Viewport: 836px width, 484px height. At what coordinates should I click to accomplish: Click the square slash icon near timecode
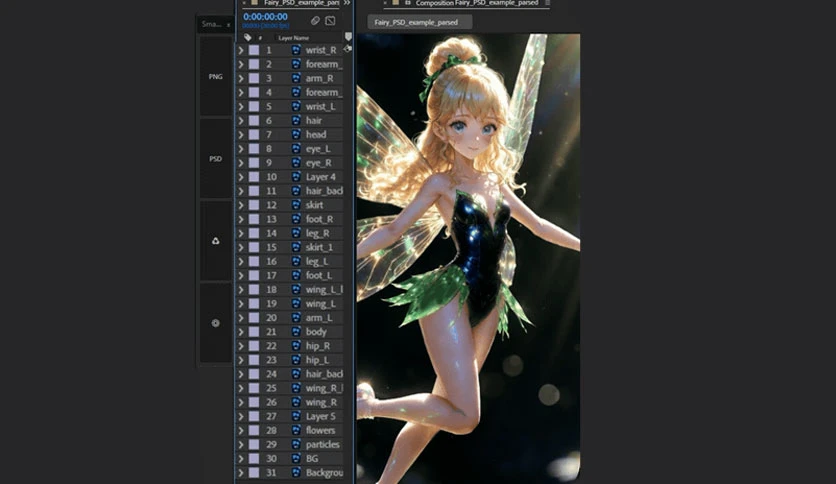330,20
